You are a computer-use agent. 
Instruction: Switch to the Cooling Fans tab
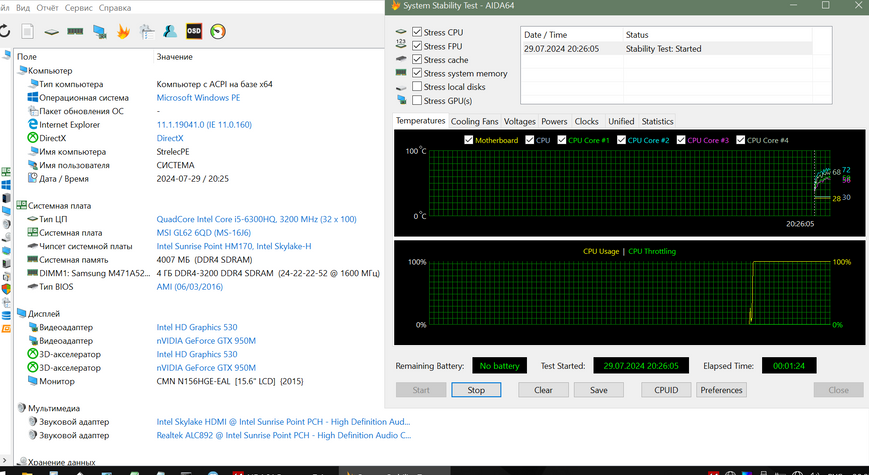(474, 121)
